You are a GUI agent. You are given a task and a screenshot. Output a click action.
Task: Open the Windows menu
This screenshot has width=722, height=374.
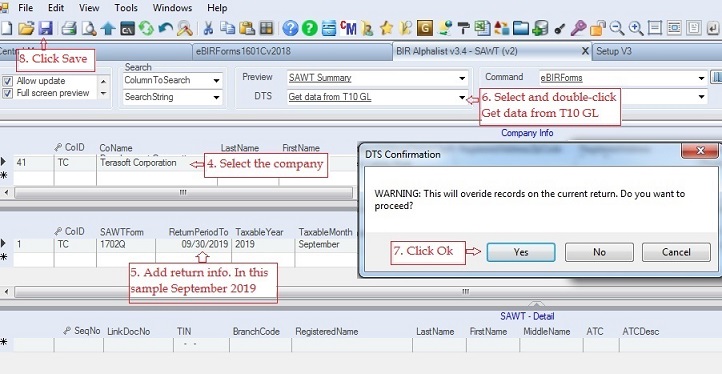(172, 8)
